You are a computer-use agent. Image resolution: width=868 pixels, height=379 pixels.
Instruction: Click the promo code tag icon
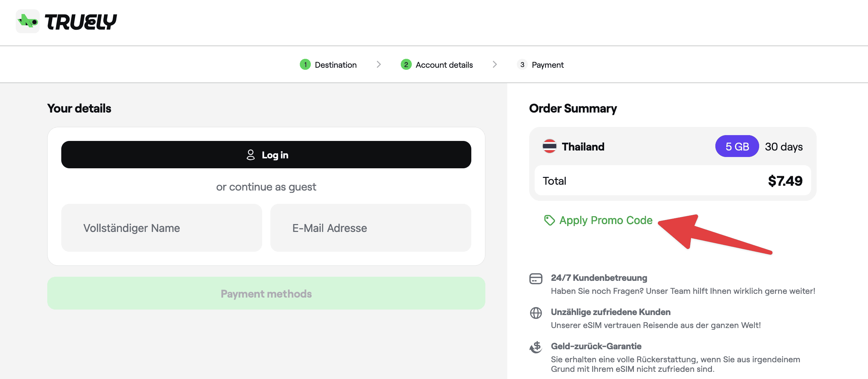(x=549, y=220)
